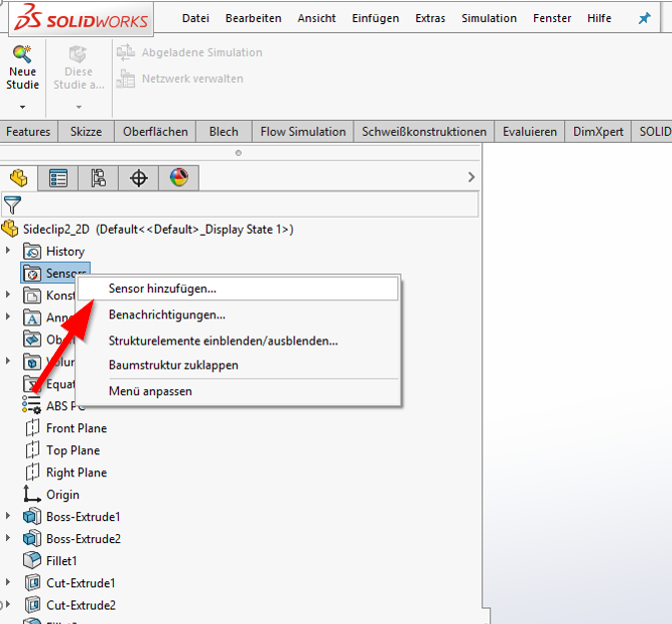Click the filter funnel icon
Screen dimensions: 672x624
pyautogui.click(x=12, y=205)
